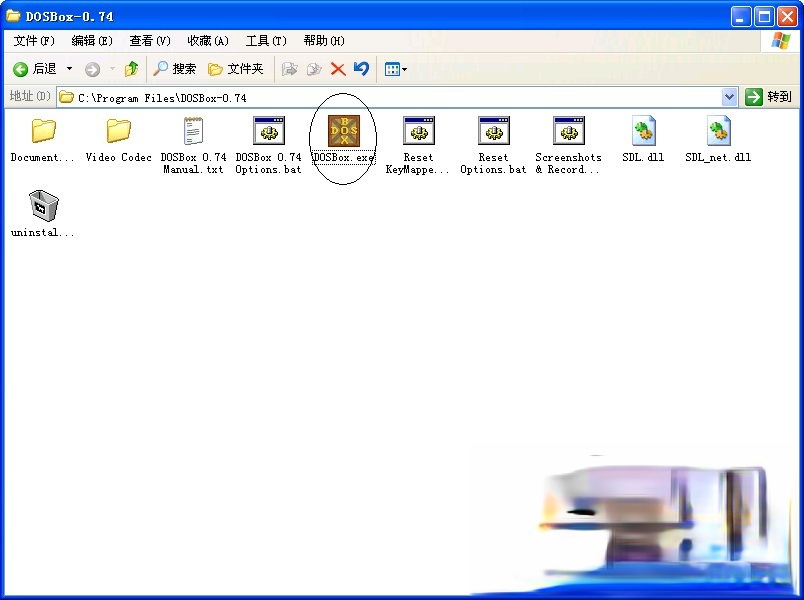Select the SDL.dll library file
Viewport: 804px width, 600px height.
click(x=642, y=132)
